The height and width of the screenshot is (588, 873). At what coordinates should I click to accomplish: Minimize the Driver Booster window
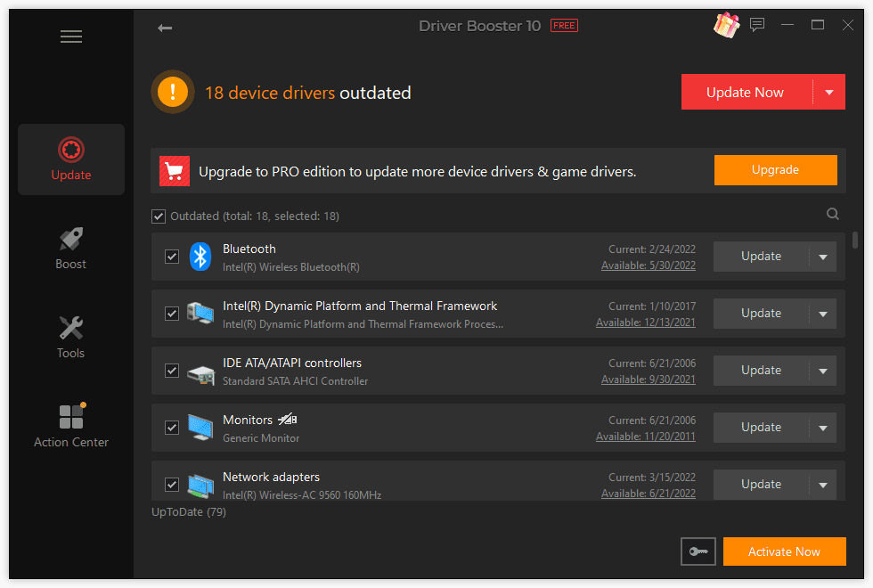(x=787, y=25)
